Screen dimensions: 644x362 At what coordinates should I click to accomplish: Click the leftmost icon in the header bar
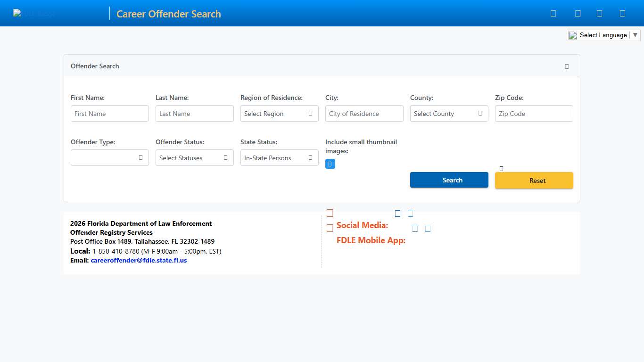click(553, 14)
